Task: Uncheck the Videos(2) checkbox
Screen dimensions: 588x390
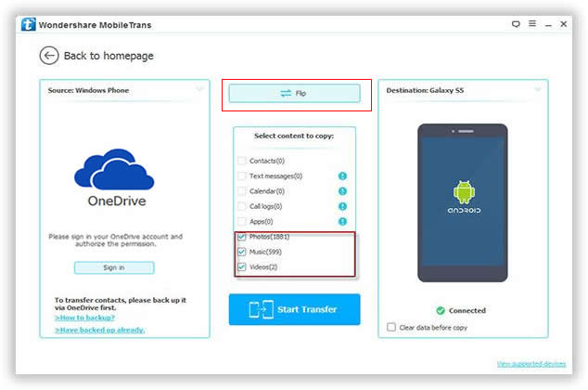Action: point(242,266)
